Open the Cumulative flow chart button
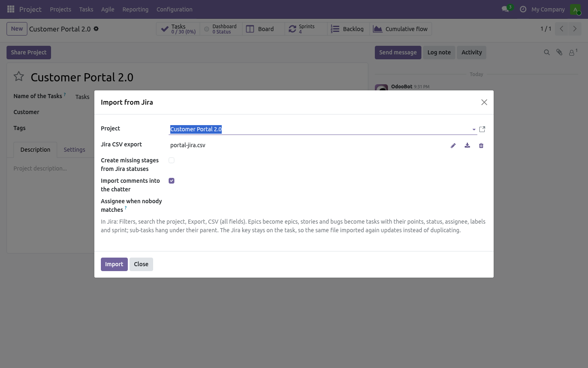 401,29
